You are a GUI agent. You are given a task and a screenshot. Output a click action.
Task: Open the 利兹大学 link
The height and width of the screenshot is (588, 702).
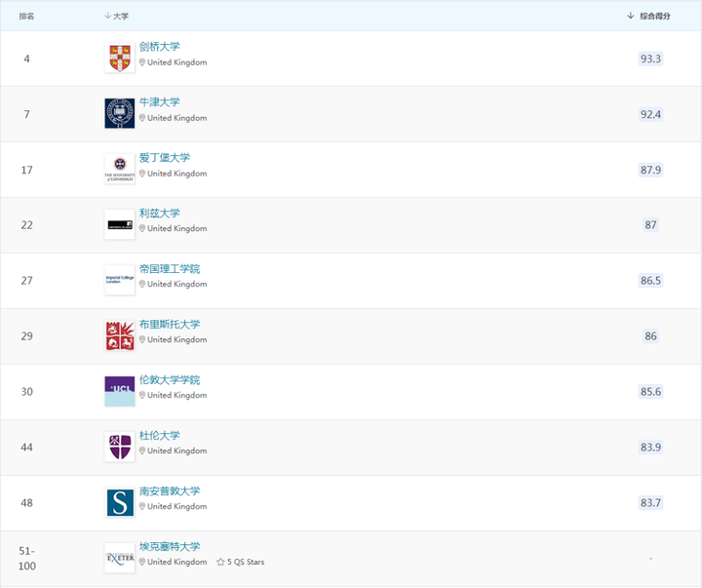coord(159,214)
